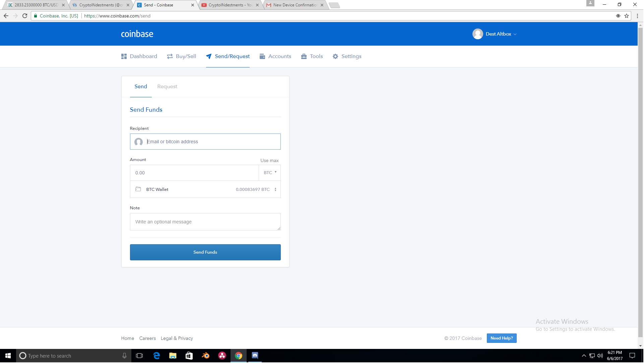Select the Send/Request nav item

pyautogui.click(x=228, y=56)
